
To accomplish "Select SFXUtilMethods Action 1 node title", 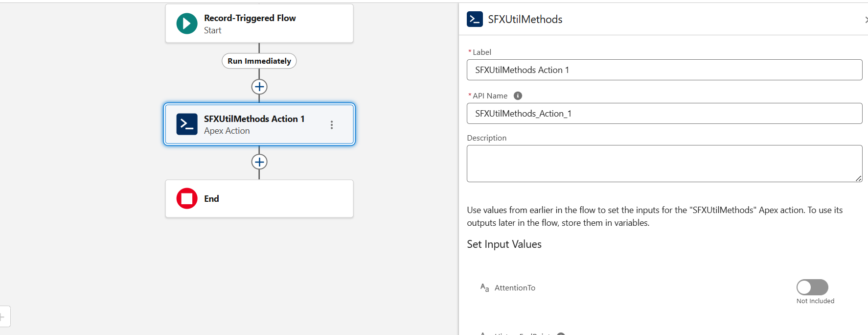I will (254, 119).
